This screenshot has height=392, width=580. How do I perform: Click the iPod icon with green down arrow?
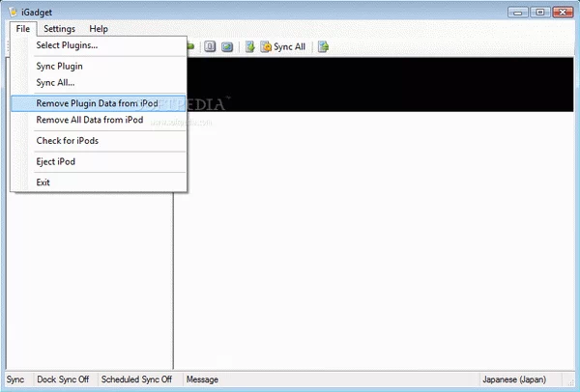click(250, 47)
